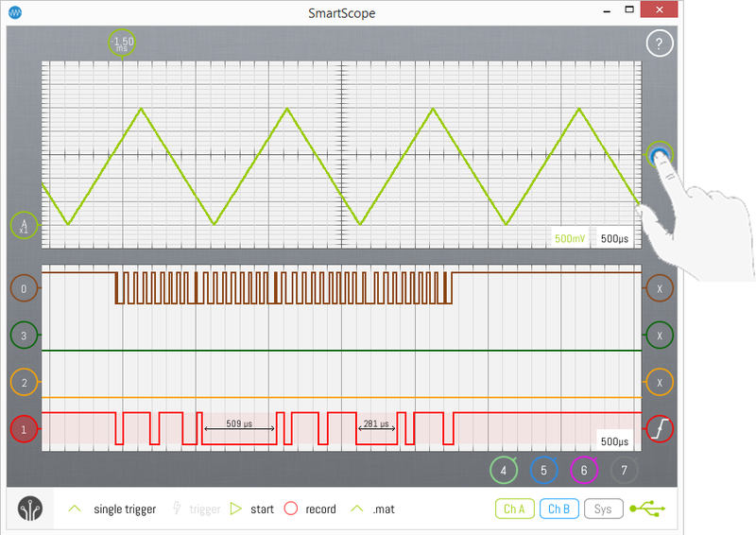This screenshot has width=756, height=535.
Task: Open the help question mark icon
Action: tap(659, 43)
